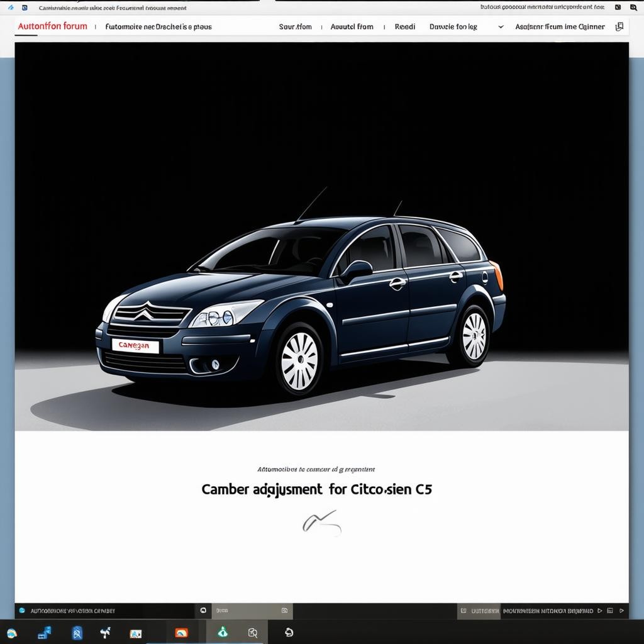This screenshot has width=644, height=644.
Task: Click the first play triangle in the bottom bar
Action: (599, 611)
